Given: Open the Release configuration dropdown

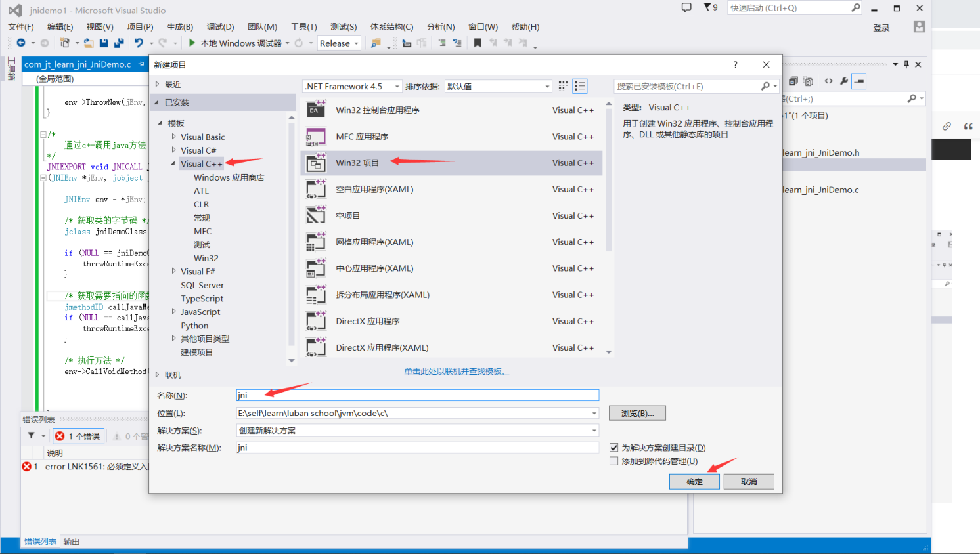Looking at the screenshot, I should (x=339, y=43).
